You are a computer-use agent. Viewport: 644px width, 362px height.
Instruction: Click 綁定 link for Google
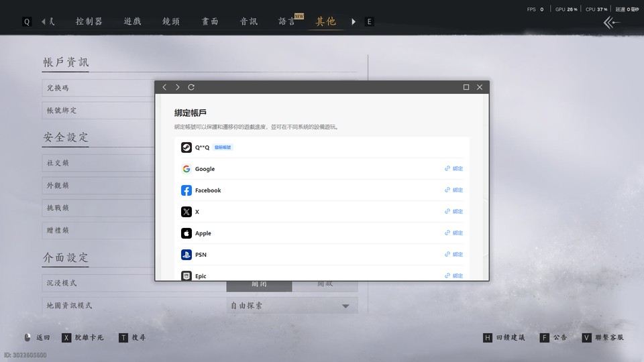pyautogui.click(x=454, y=169)
